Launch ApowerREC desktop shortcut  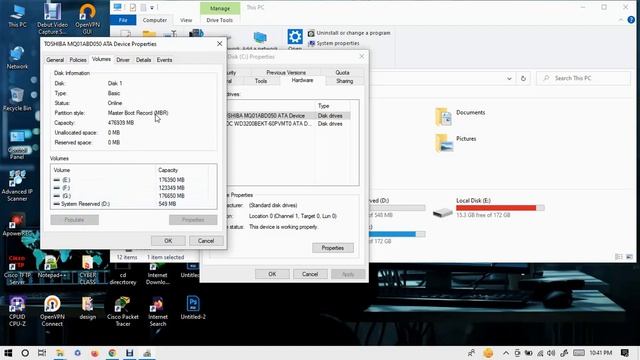pos(17,225)
